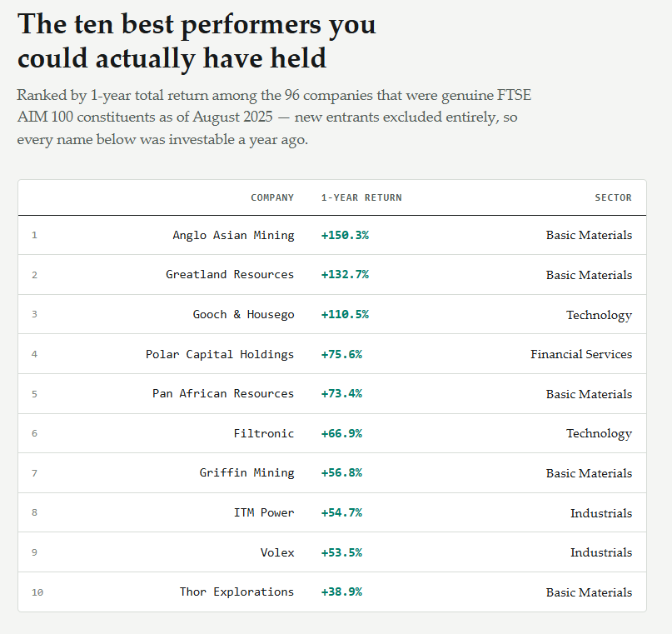Click the 1-YEAR RETURN column header
The width and height of the screenshot is (672, 634).
361,197
